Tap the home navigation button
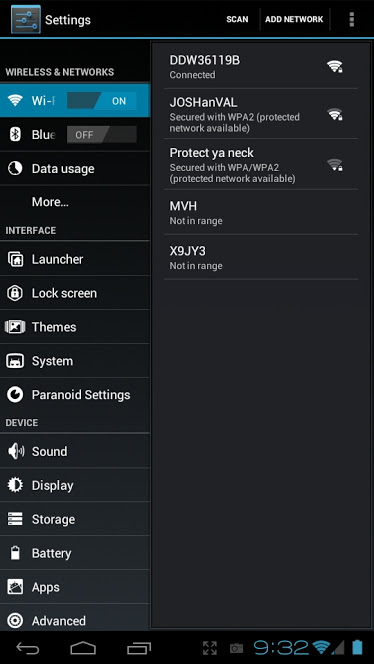Viewport: 374px width, 664px height. click(83, 647)
